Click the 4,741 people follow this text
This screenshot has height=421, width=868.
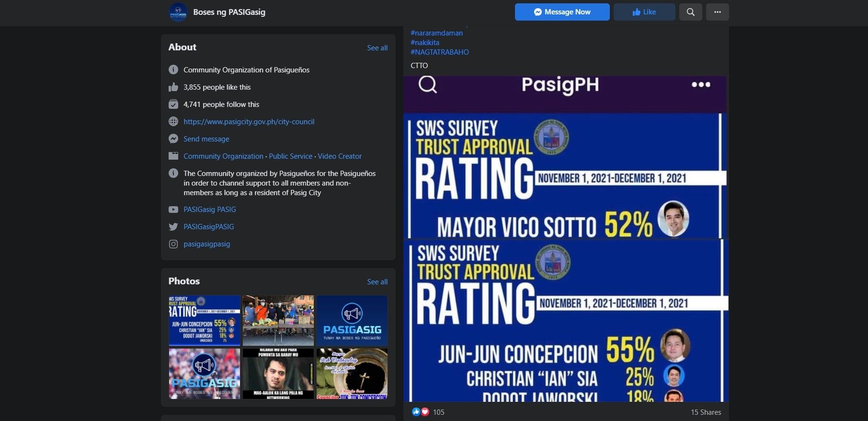tap(221, 104)
